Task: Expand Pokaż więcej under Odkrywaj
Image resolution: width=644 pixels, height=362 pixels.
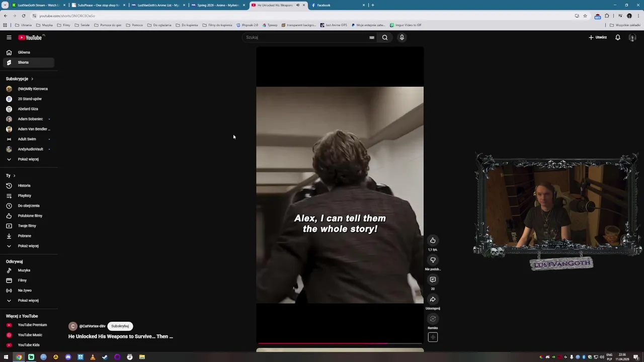Action: 29,300
